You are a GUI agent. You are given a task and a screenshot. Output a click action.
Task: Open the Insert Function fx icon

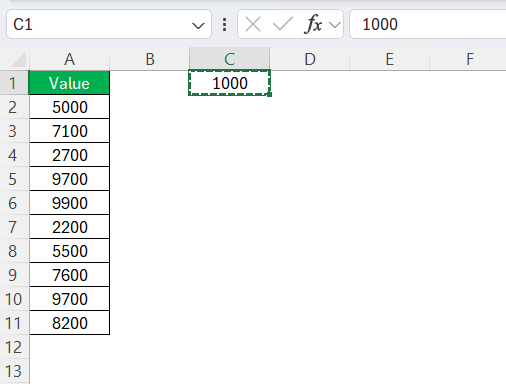tap(313, 24)
